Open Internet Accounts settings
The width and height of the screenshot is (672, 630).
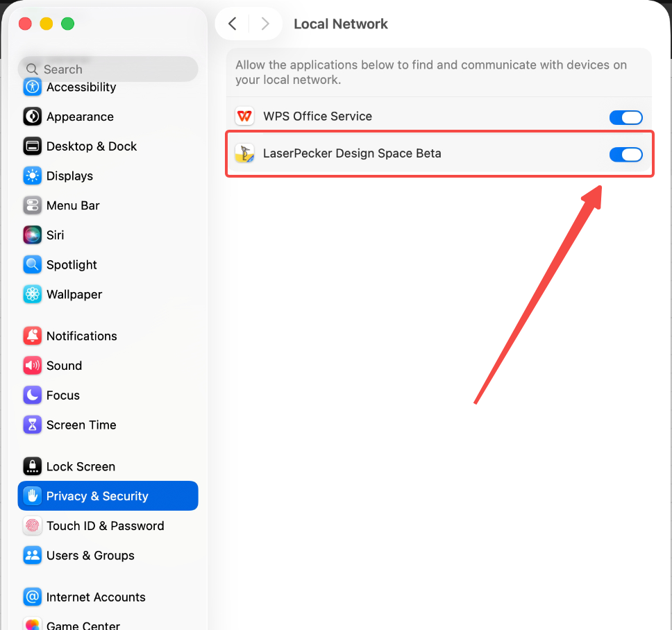108,597
